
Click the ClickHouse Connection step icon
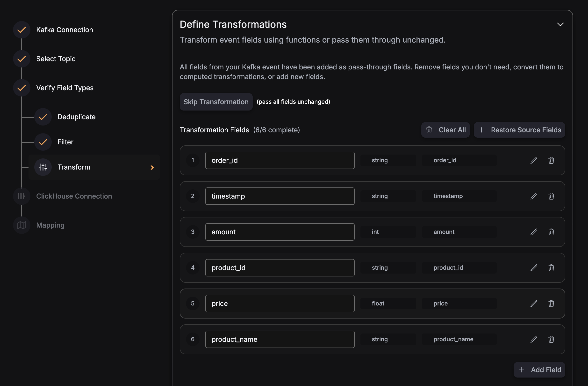click(x=22, y=196)
